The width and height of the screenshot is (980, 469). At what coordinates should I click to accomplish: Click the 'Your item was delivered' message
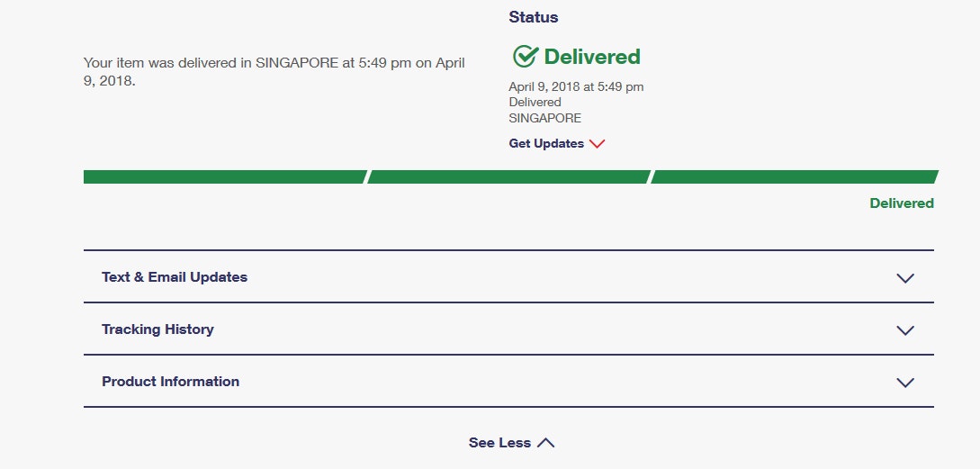[274, 72]
